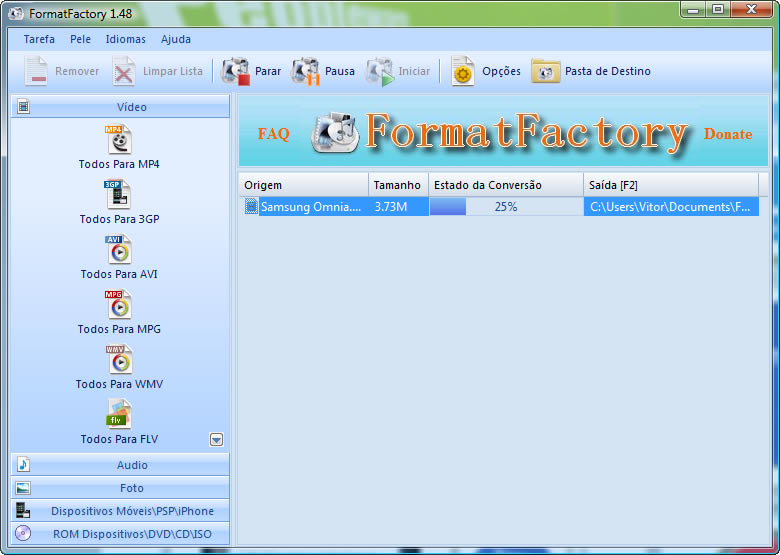Click the Pasta de Destino label
Screen dimensions: 780x555
coord(608,71)
